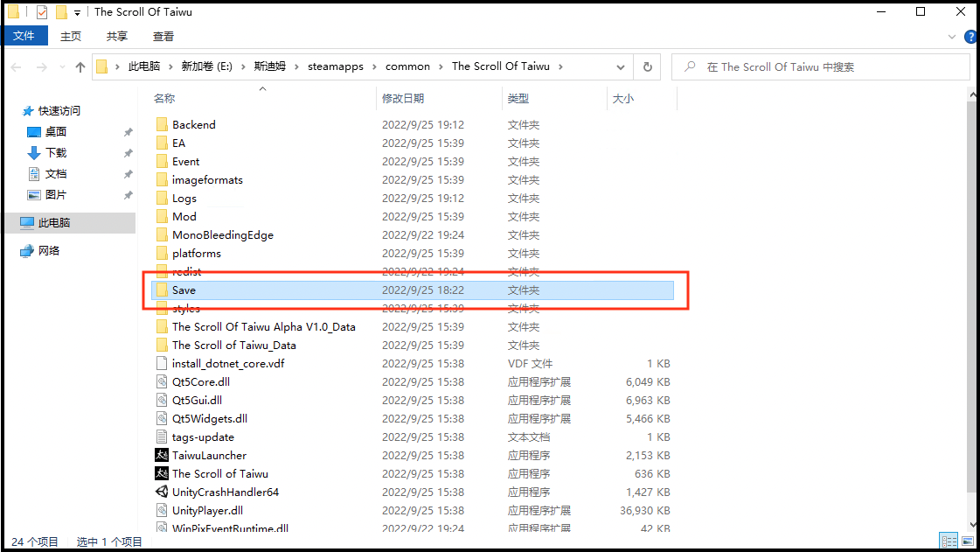
Task: Navigate to 新加卷 (E:) in address path
Action: [207, 66]
